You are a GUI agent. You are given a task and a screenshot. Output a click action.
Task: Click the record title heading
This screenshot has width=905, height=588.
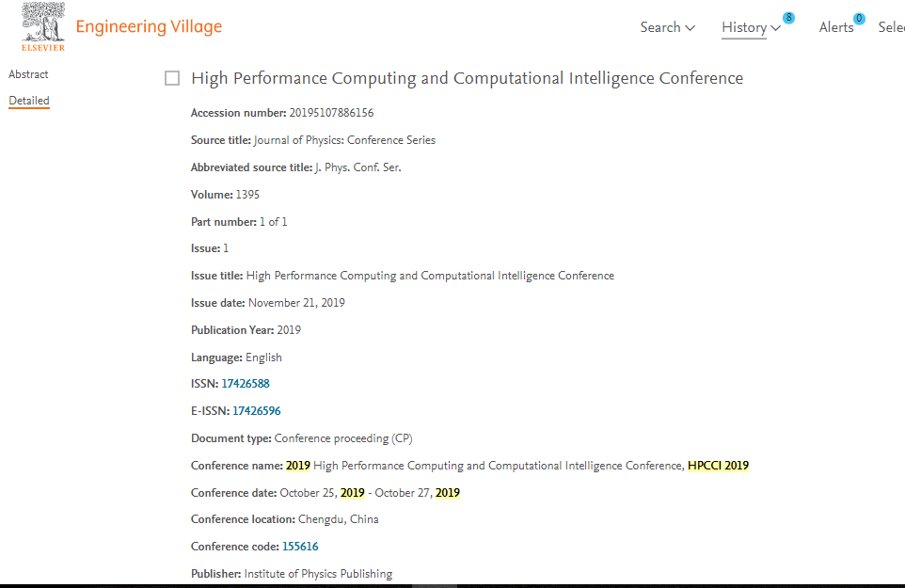467,78
